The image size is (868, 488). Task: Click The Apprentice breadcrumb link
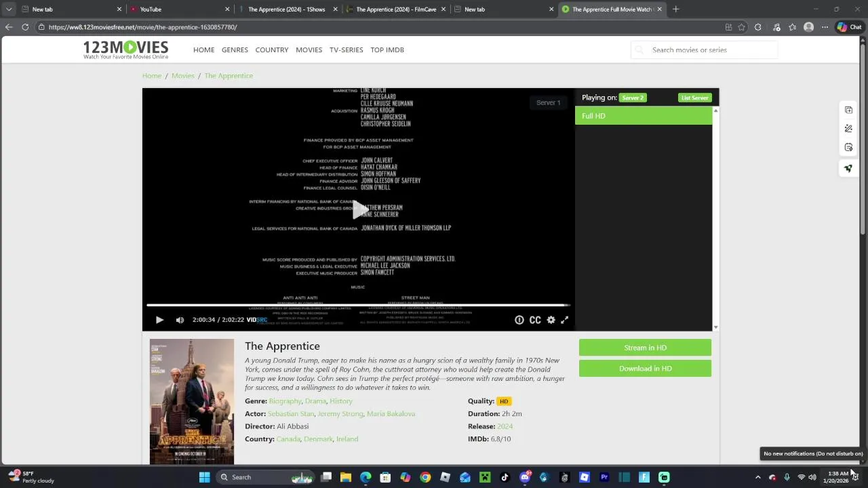(229, 75)
